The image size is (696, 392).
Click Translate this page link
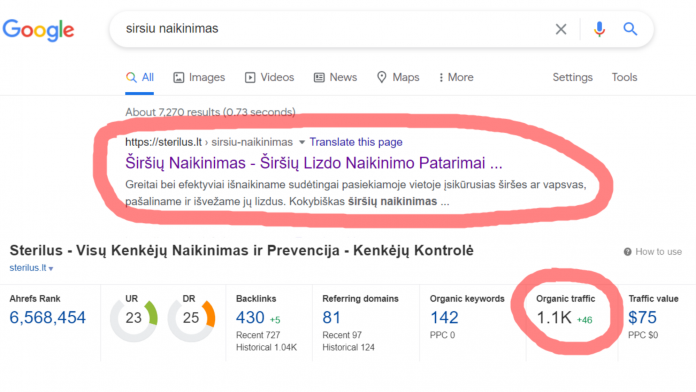356,142
